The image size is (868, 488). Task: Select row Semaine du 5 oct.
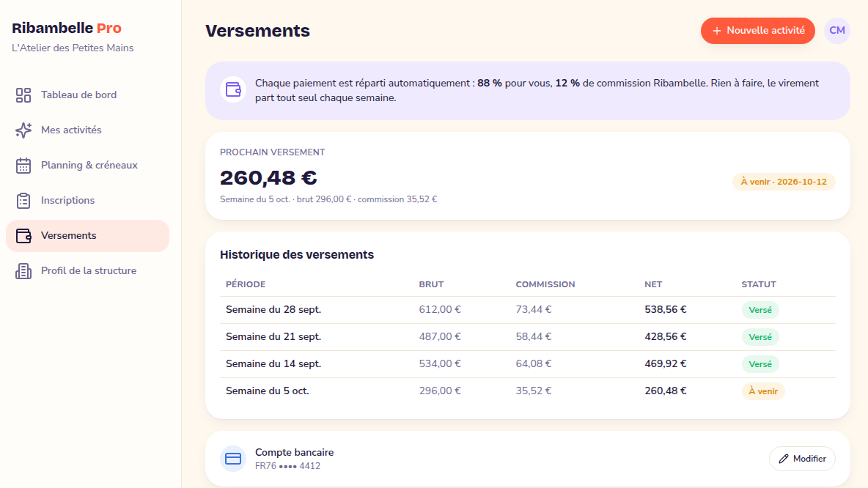coord(528,391)
